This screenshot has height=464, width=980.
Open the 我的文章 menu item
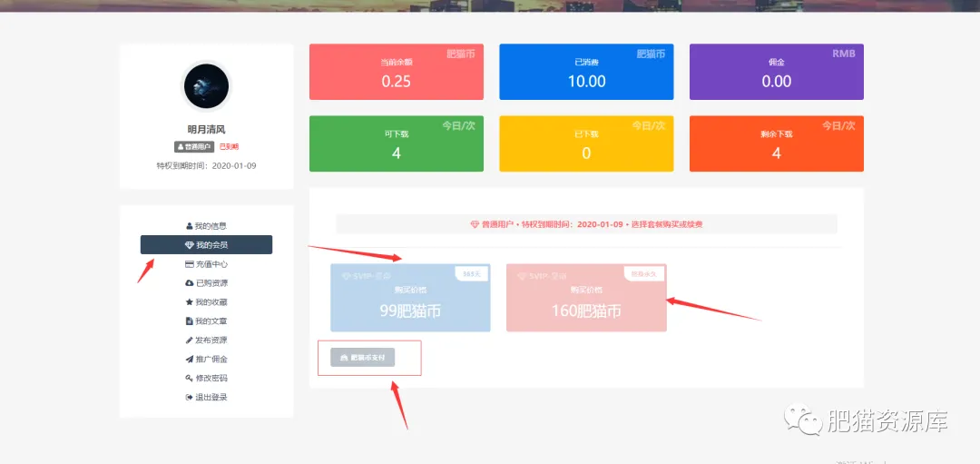(206, 321)
